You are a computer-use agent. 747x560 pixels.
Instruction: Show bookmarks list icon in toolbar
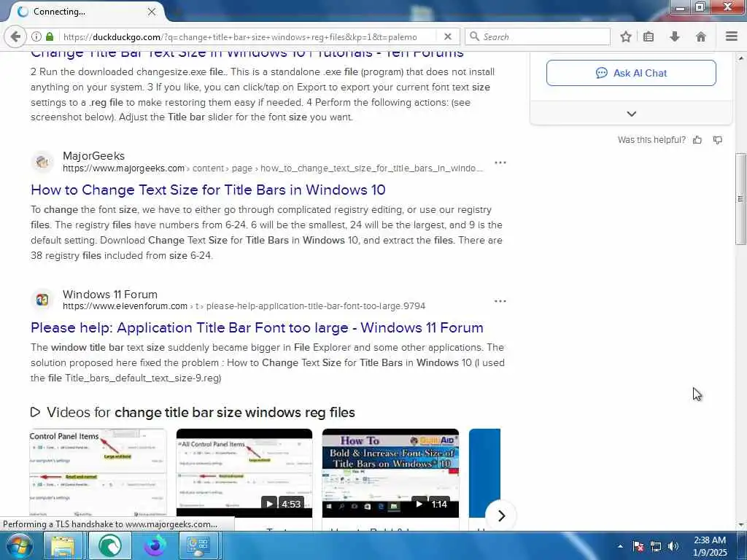(649, 36)
